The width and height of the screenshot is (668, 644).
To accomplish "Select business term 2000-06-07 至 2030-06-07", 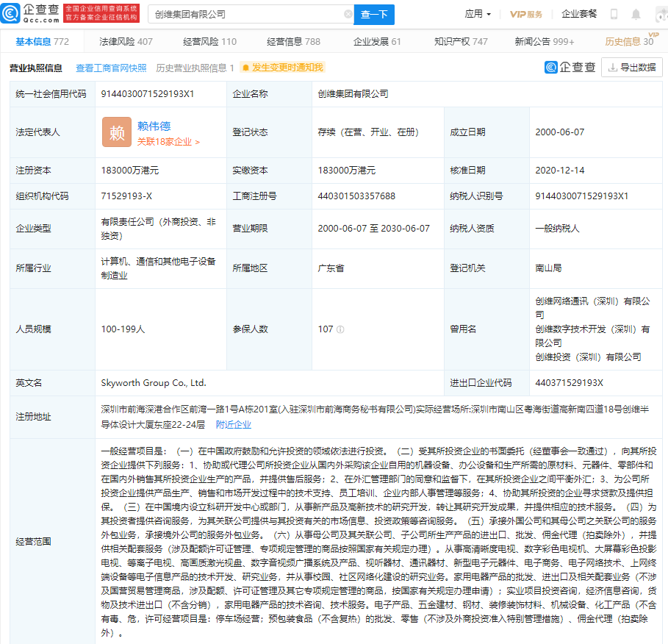I will 373,229.
